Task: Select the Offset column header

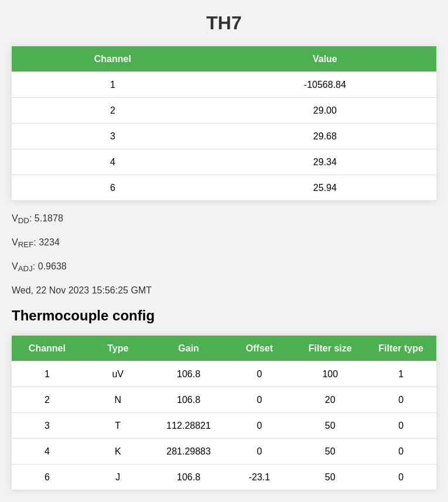Action: coord(259,349)
